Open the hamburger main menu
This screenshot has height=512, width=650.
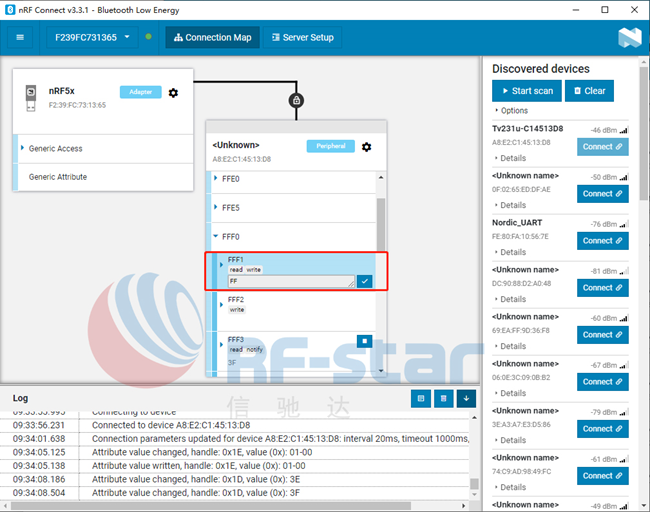[20, 37]
